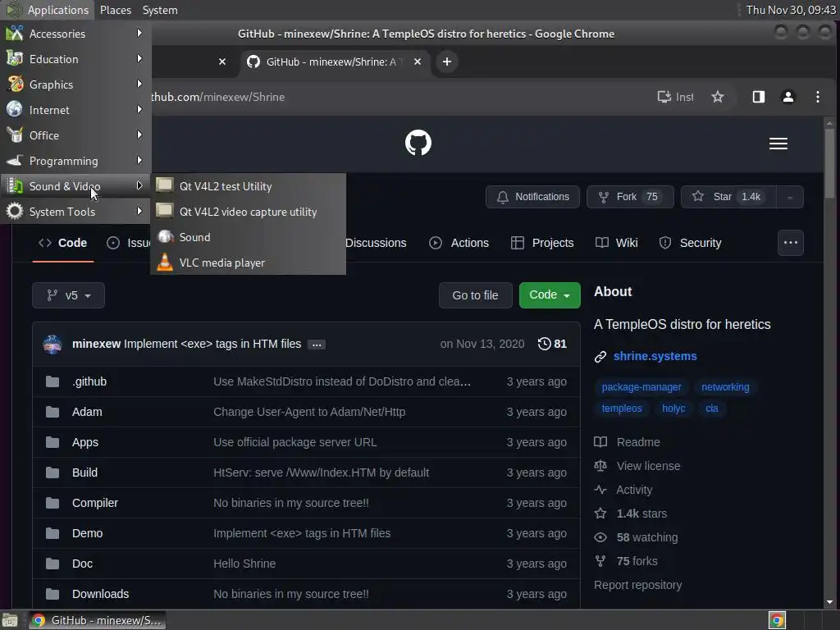Click Notifications button
This screenshot has width=840, height=630.
[x=532, y=197]
